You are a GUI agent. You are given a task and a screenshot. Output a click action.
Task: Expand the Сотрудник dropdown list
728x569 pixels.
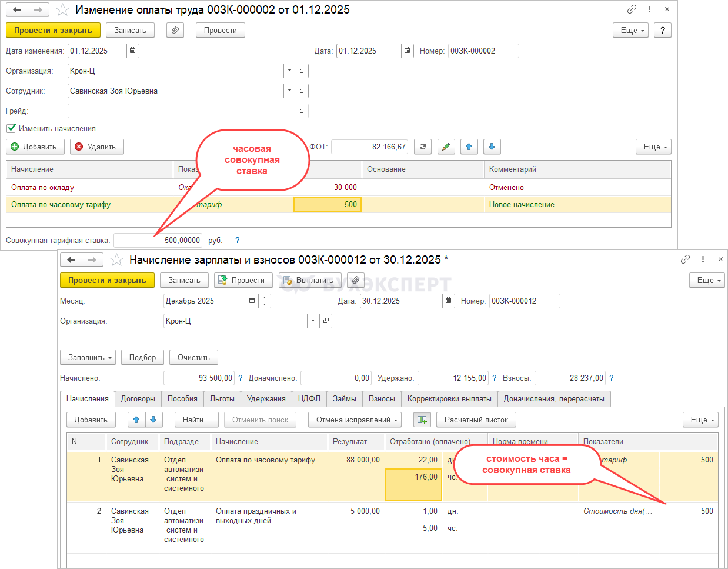click(x=289, y=91)
